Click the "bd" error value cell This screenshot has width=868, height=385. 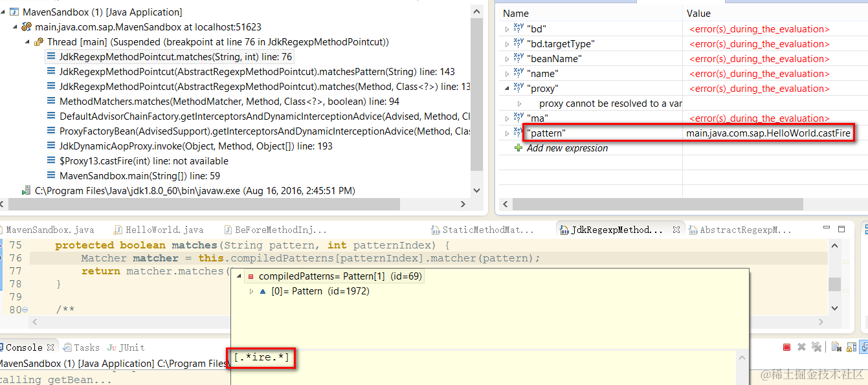coord(759,29)
